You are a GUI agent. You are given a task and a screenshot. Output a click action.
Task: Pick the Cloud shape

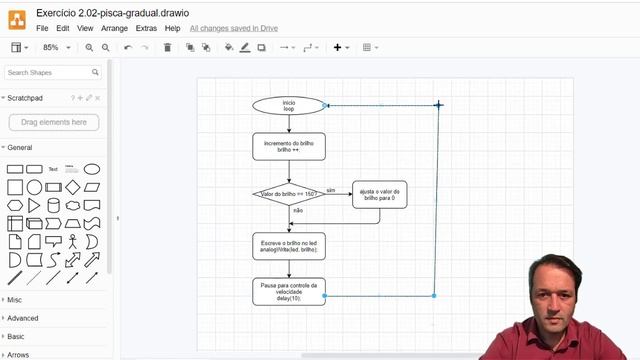click(73, 205)
